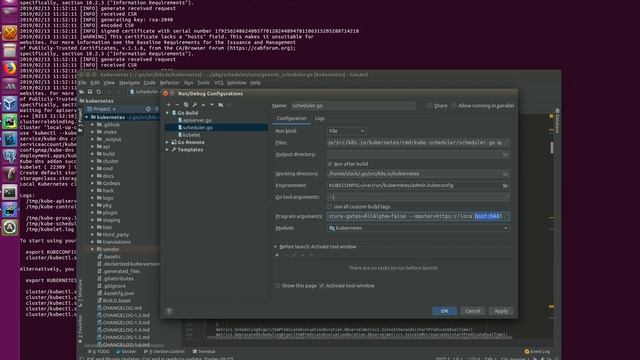Open the Module kubernetes dropdown
This screenshot has width=640, height=360.
[x=418, y=228]
